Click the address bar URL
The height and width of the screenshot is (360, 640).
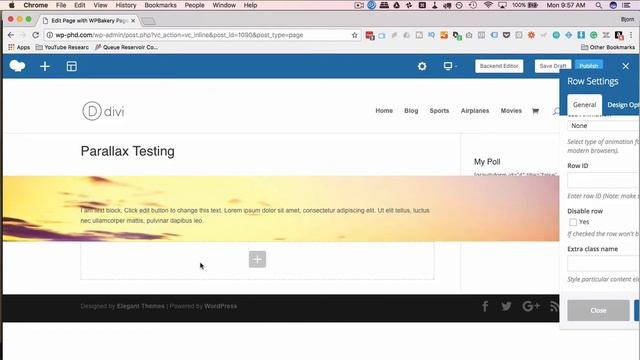[179, 35]
